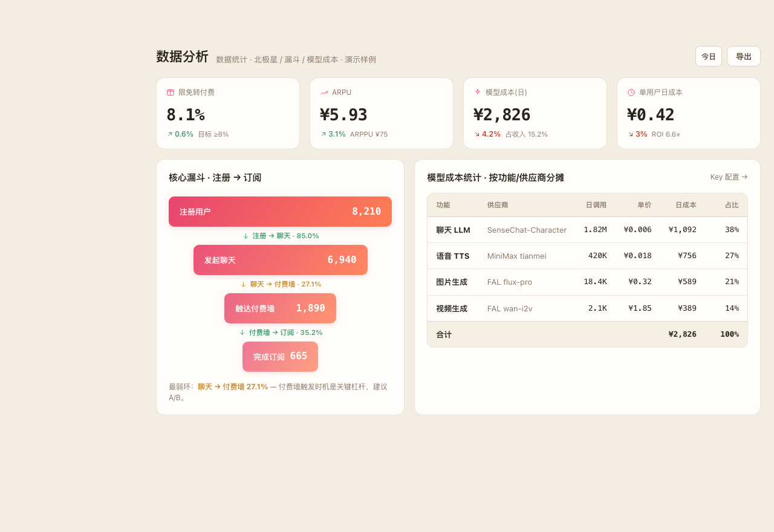774x532 pixels.
Task: Select the 聊天 LLM row label
Action: tap(453, 230)
